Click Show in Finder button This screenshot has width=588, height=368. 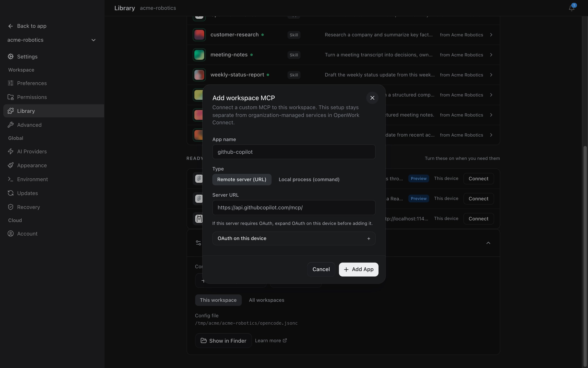[223, 340]
